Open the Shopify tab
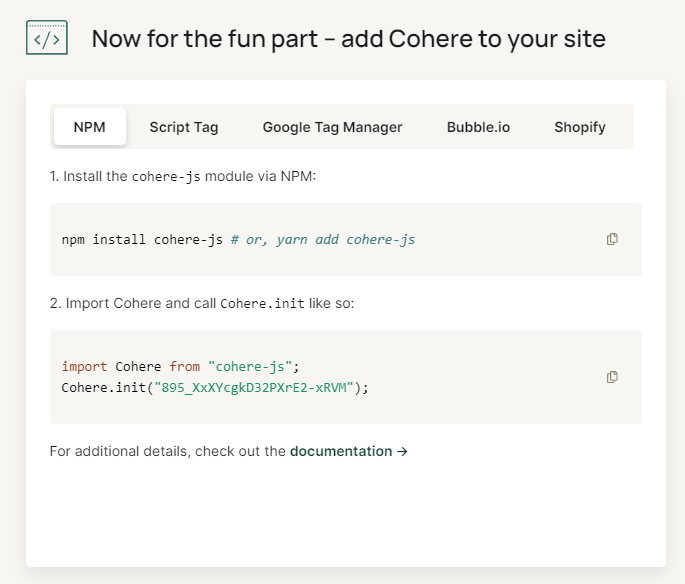The height and width of the screenshot is (584, 685). [580, 127]
